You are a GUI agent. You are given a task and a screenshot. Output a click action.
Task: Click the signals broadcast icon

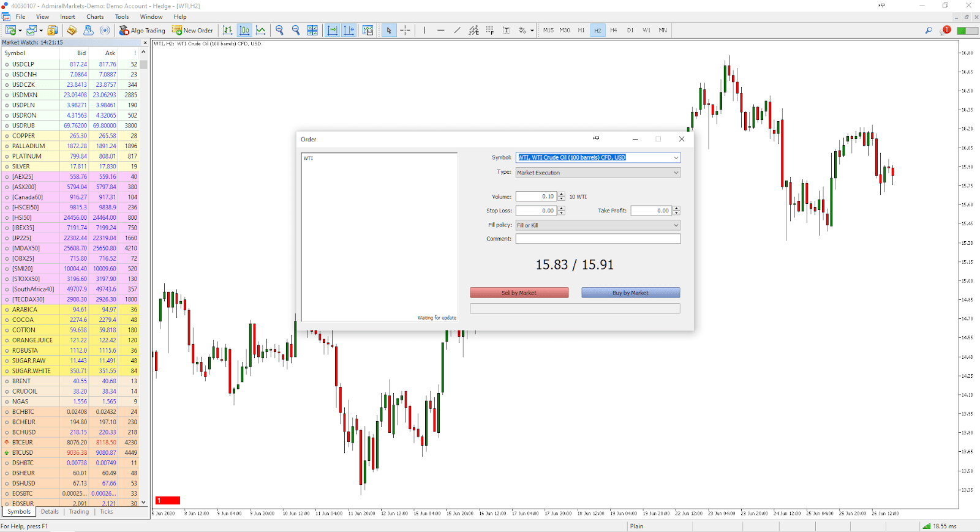coord(105,30)
